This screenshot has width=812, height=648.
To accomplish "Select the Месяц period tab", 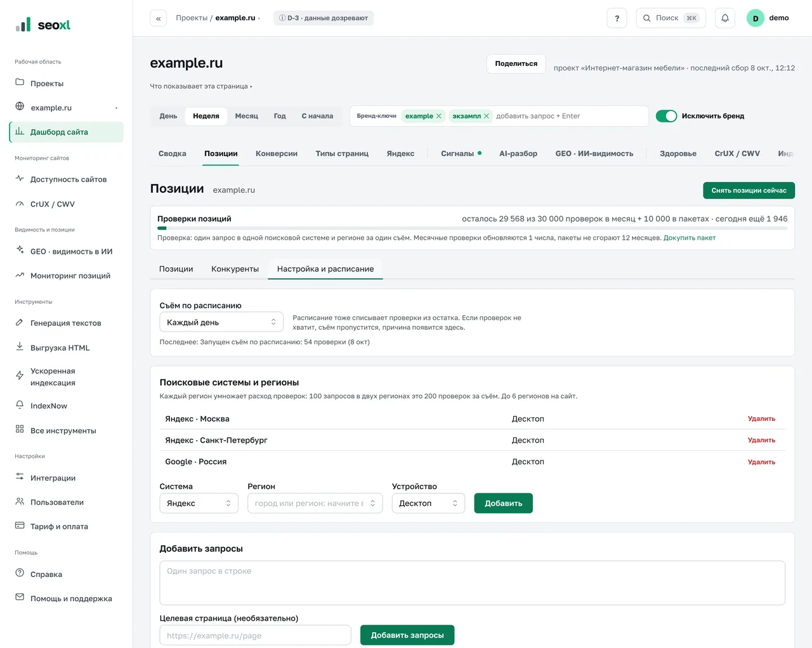I will [x=247, y=116].
